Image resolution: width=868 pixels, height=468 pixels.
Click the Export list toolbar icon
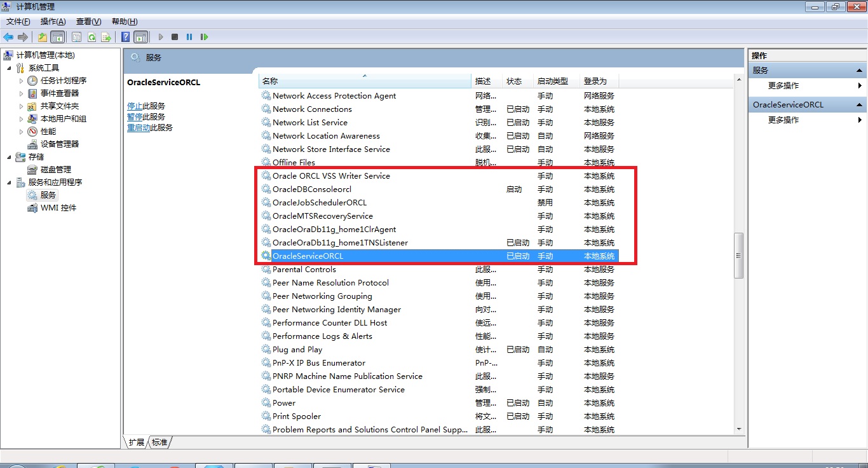pos(106,37)
